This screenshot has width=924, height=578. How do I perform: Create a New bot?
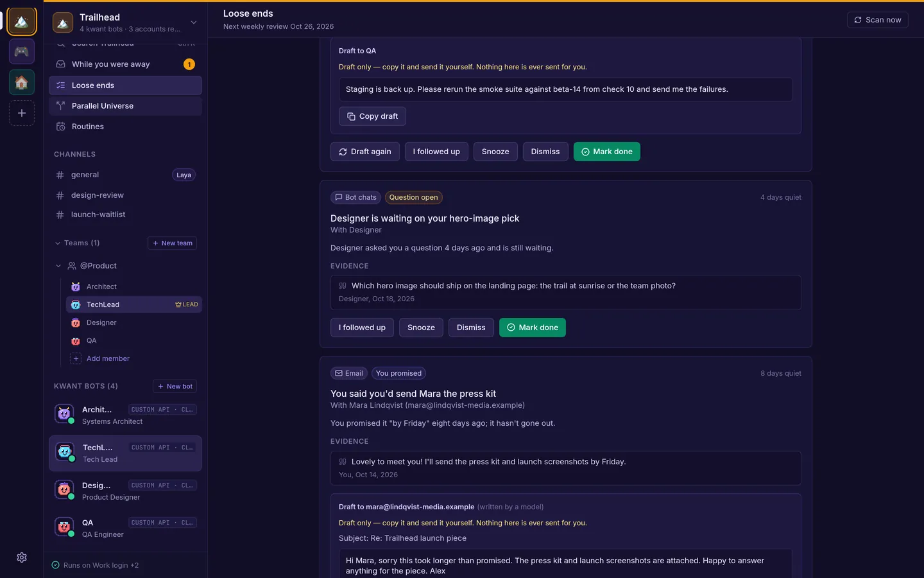(x=175, y=386)
